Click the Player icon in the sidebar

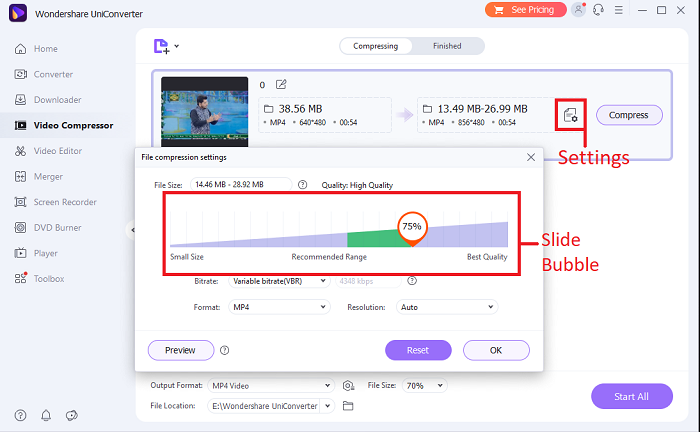point(21,253)
